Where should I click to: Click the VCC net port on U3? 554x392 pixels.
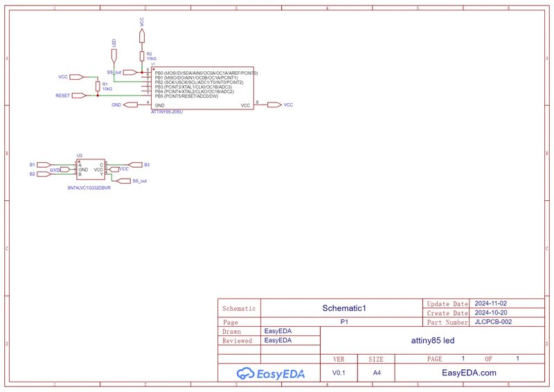tap(114, 170)
